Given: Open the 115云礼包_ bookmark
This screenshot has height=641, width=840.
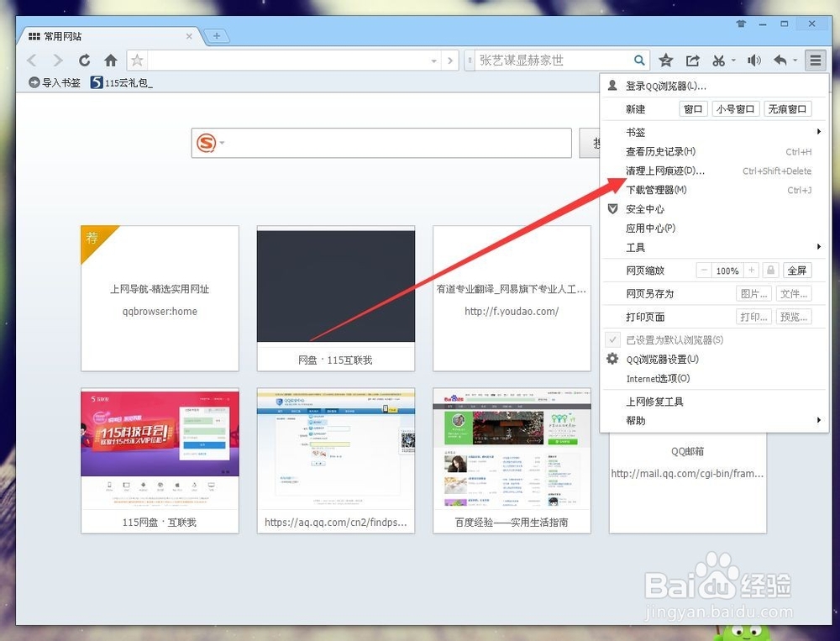Looking at the screenshot, I should (x=122, y=82).
